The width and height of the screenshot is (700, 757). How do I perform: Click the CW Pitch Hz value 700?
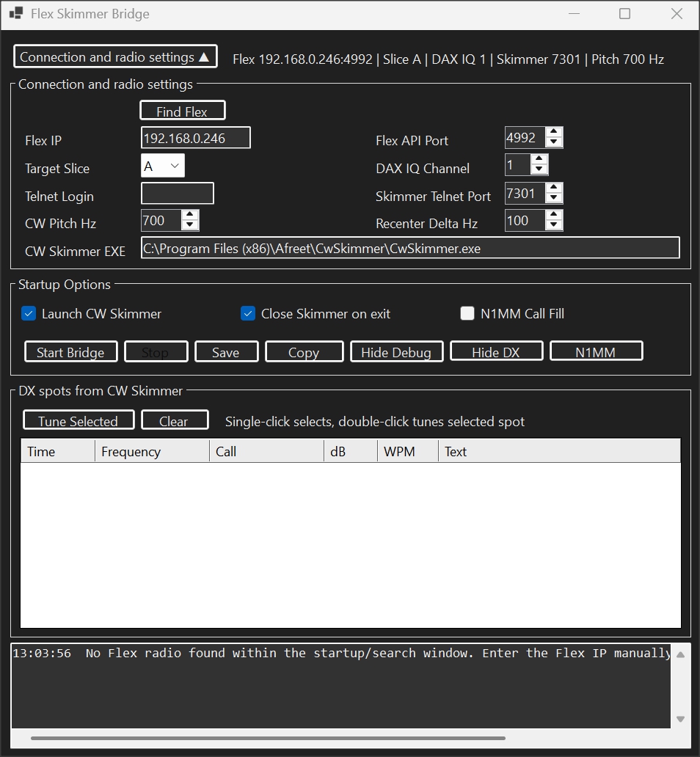click(161, 221)
